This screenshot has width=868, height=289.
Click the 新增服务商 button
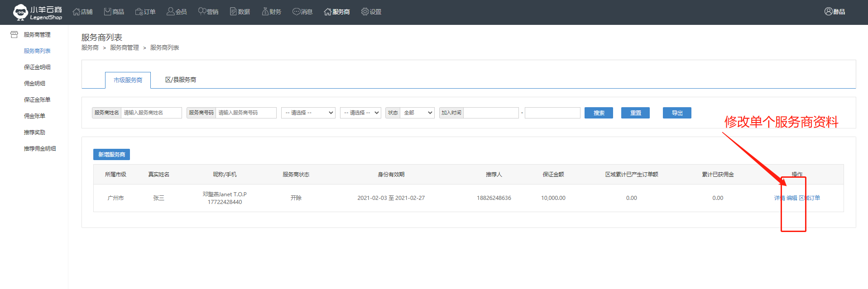tap(111, 155)
